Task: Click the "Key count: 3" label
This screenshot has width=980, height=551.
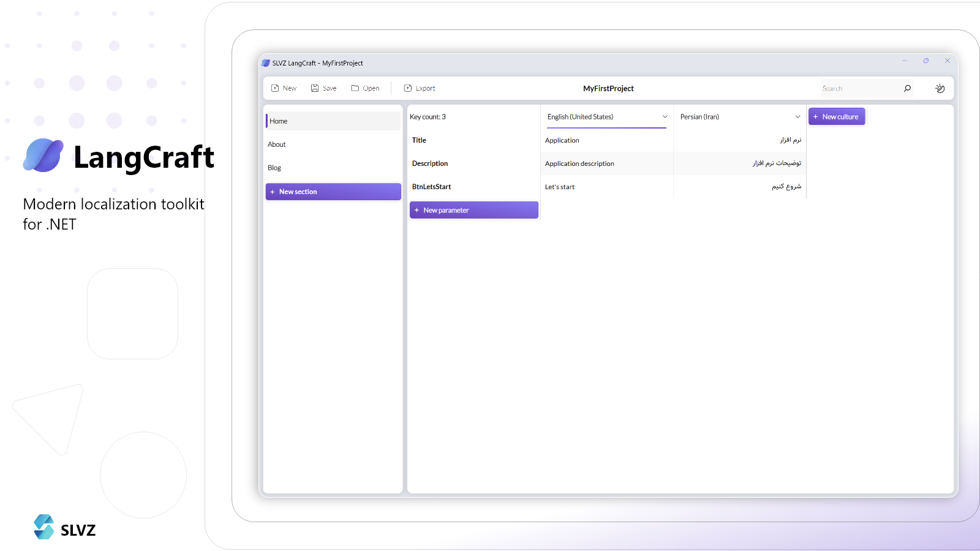Action: click(x=428, y=117)
